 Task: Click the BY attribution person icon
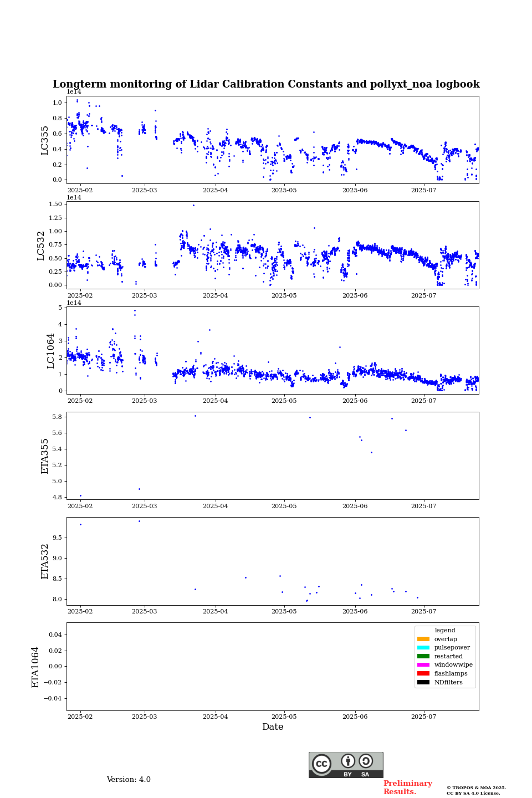pyautogui.click(x=348, y=761)
